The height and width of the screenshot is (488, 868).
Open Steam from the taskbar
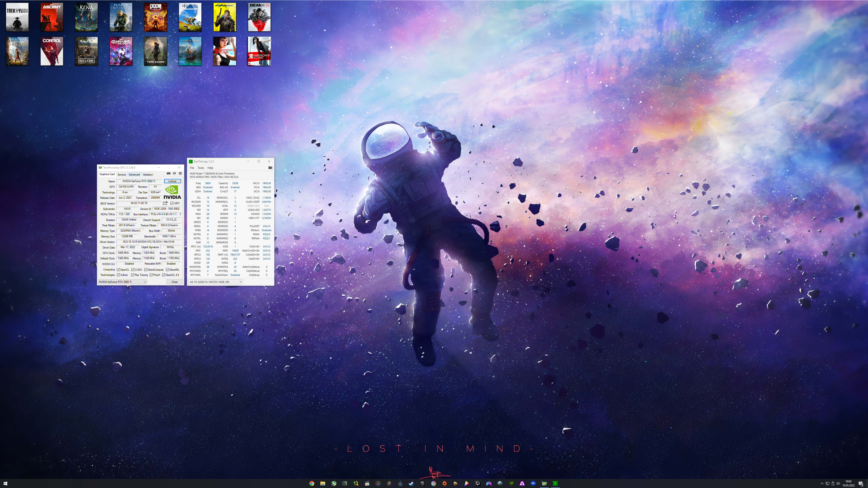pos(411,483)
